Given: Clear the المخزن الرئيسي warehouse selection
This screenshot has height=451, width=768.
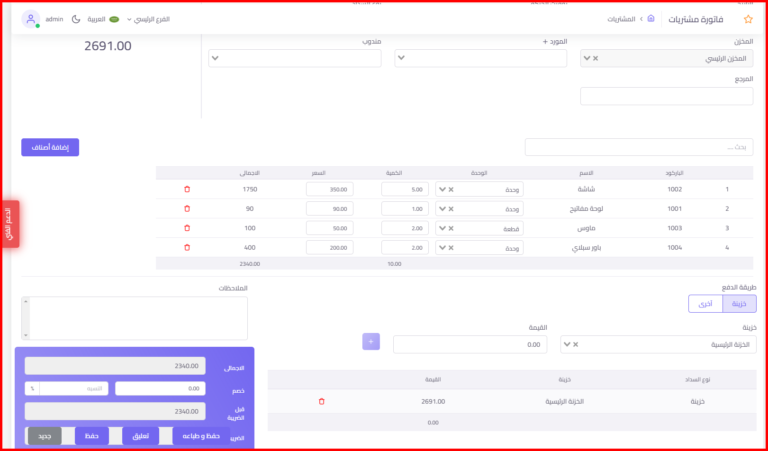Looking at the screenshot, I should coord(597,59).
